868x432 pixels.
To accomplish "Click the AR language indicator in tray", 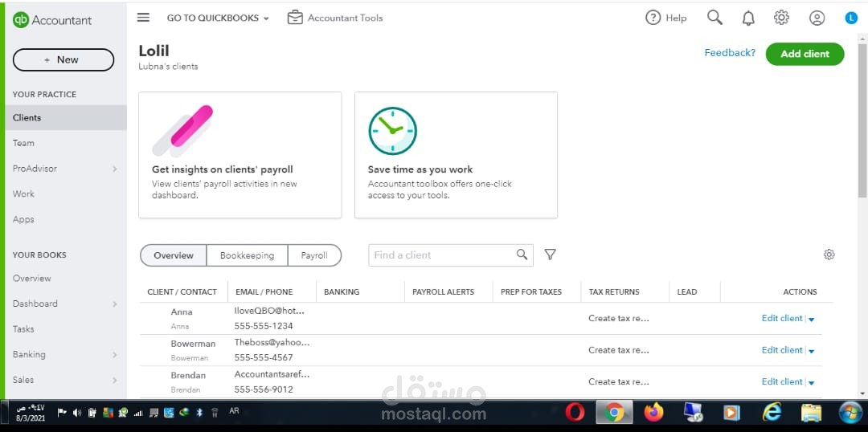I will (x=234, y=412).
